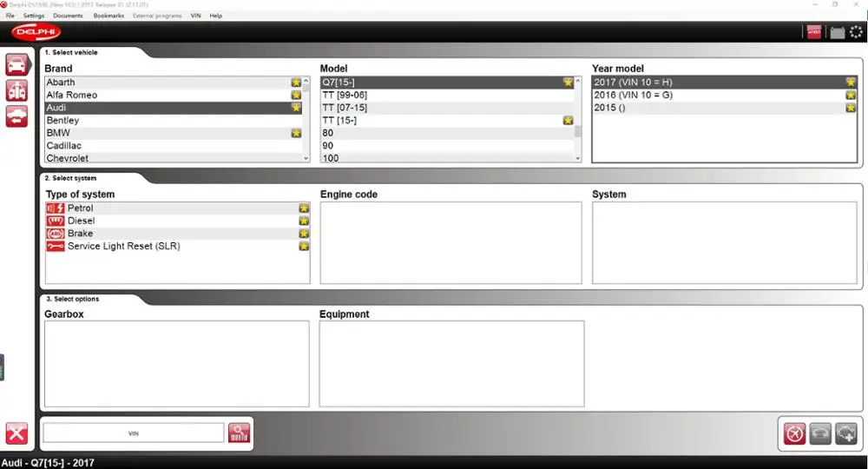Click the red crossed-circle icon at bottom right
Image resolution: width=868 pixels, height=469 pixels.
tap(794, 433)
